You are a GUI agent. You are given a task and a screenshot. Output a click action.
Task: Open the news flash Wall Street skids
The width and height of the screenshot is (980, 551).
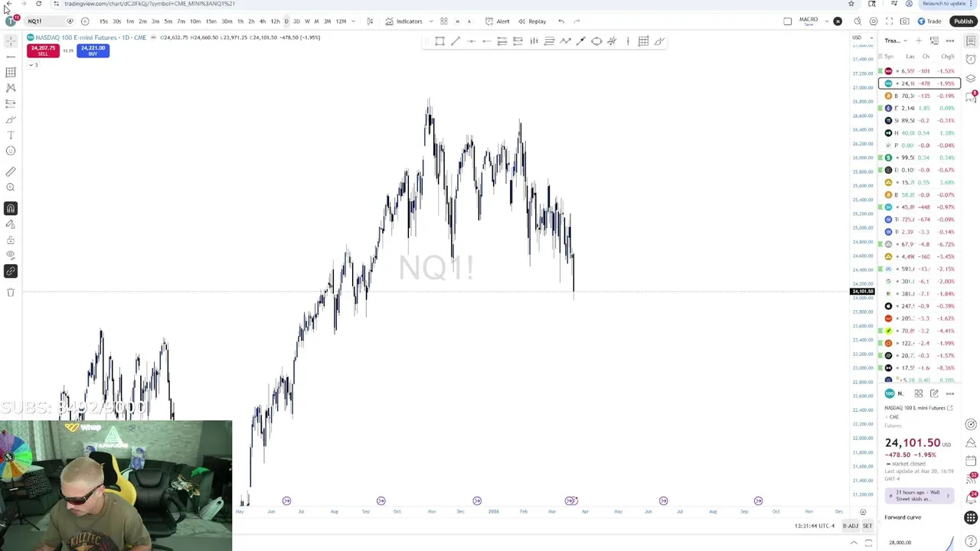919,495
